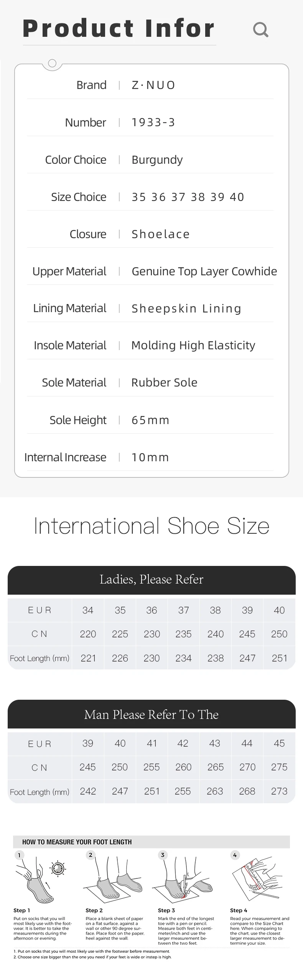This screenshot has height=980, width=303.
Task: Click the Z·NUO brand name
Action: 153,85
